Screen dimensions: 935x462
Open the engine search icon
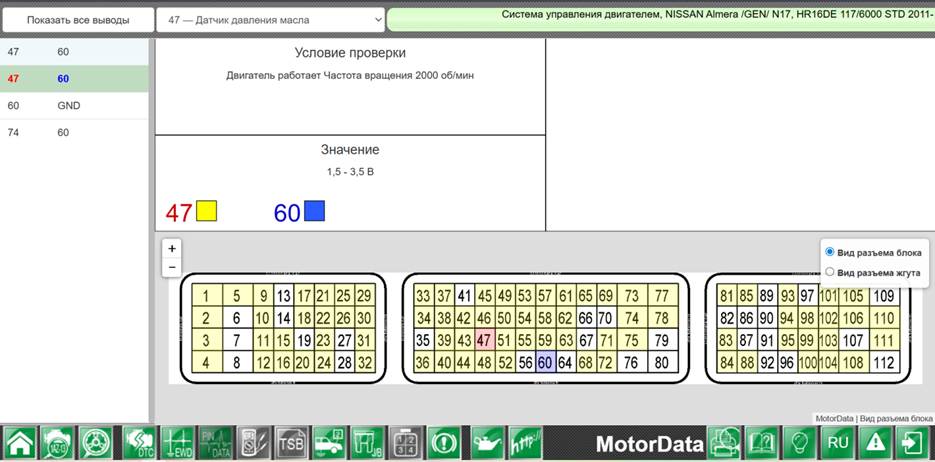[x=57, y=443]
